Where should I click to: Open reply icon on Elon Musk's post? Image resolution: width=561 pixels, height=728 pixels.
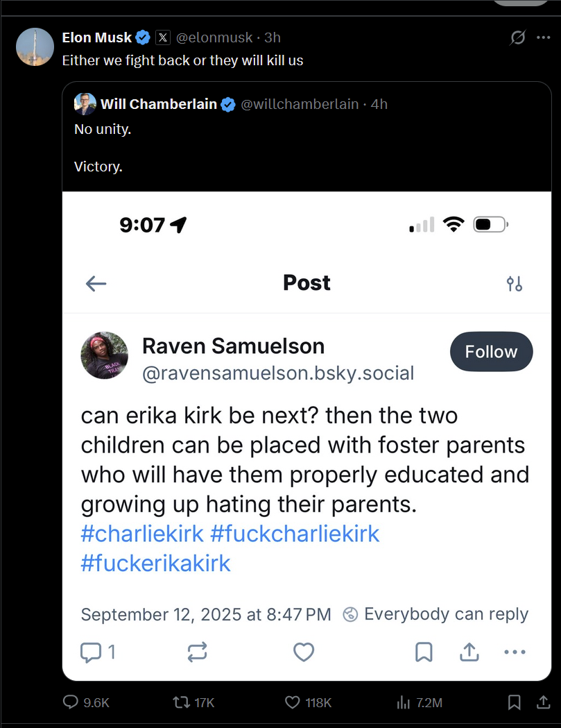coord(71,702)
